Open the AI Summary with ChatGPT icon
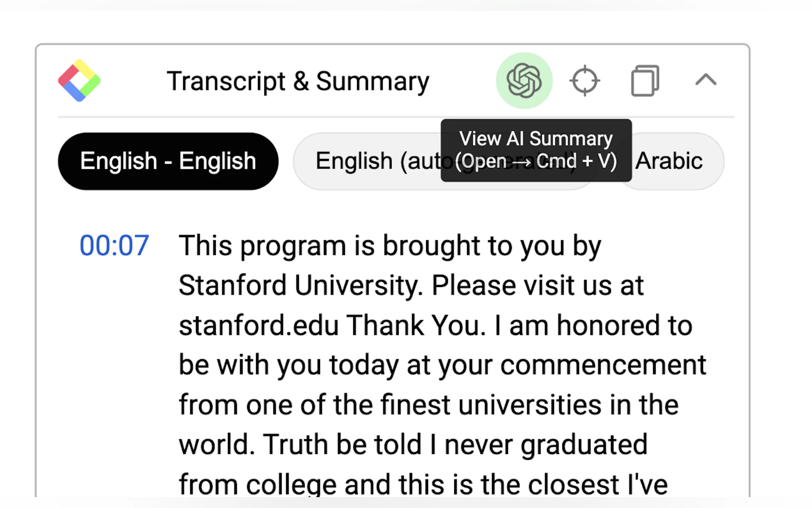The width and height of the screenshot is (812, 508). coord(524,81)
